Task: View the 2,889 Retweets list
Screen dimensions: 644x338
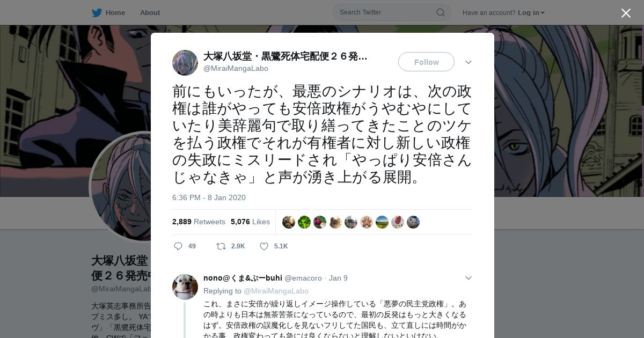Action: (x=199, y=222)
